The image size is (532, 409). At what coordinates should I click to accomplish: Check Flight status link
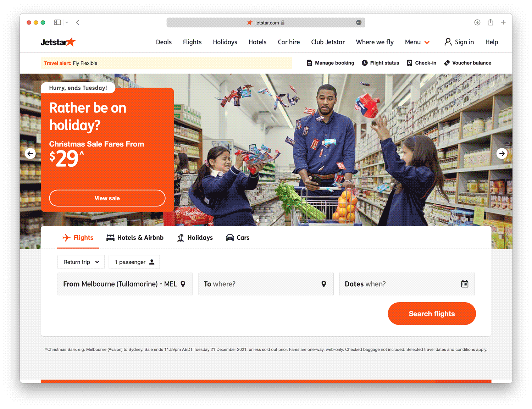(381, 63)
